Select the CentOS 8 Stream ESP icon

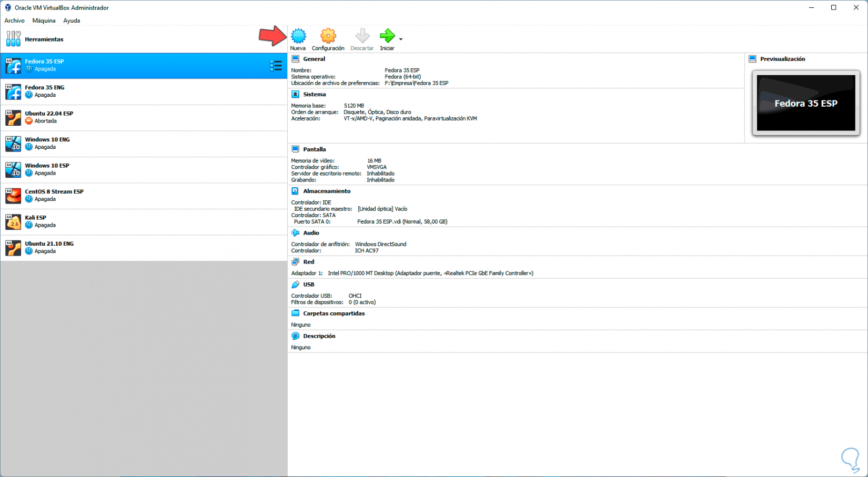[13, 196]
